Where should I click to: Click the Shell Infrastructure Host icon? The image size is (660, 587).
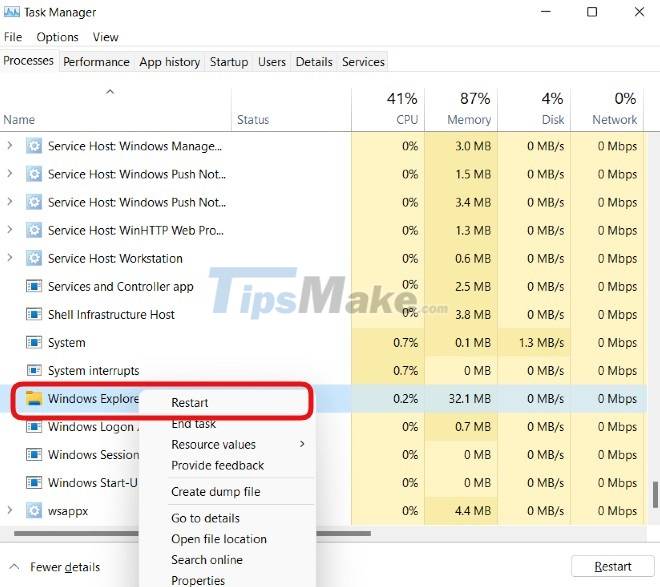click(x=34, y=314)
